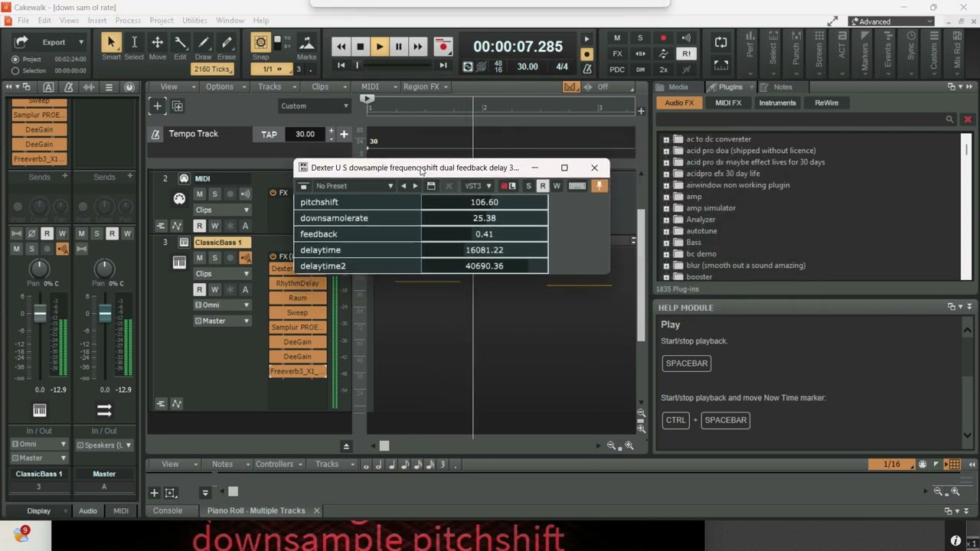Toggle the PDC override button
Screen dimensions: 980x551
617,69
